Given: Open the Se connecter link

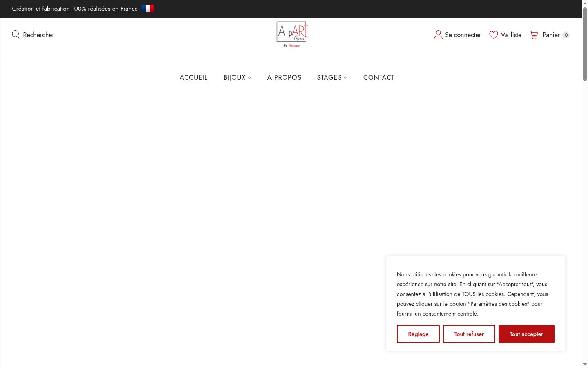Looking at the screenshot, I should click(463, 35).
